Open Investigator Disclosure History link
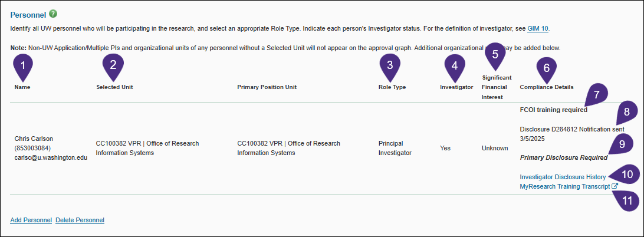The height and width of the screenshot is (237, 644). 563,177
